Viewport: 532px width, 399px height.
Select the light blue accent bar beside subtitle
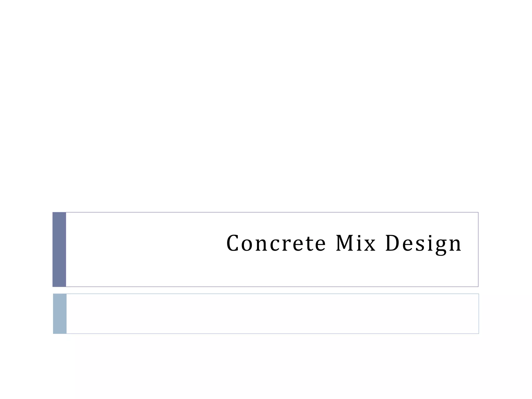click(x=60, y=314)
